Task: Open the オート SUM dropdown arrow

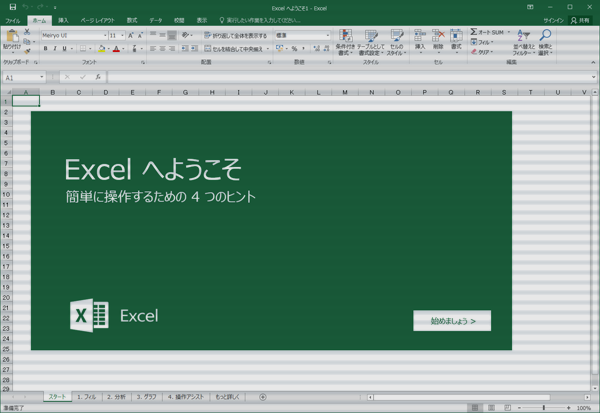Action: click(509, 32)
